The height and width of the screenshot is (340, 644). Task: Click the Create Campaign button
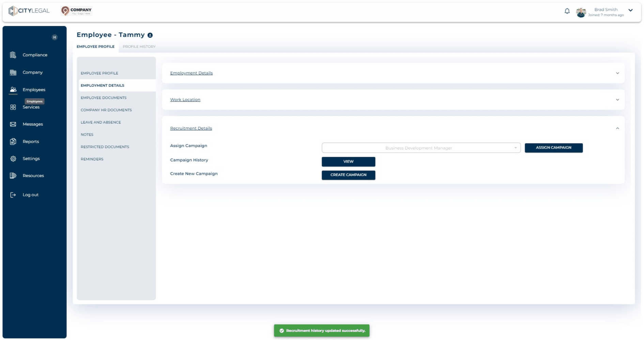pyautogui.click(x=348, y=175)
